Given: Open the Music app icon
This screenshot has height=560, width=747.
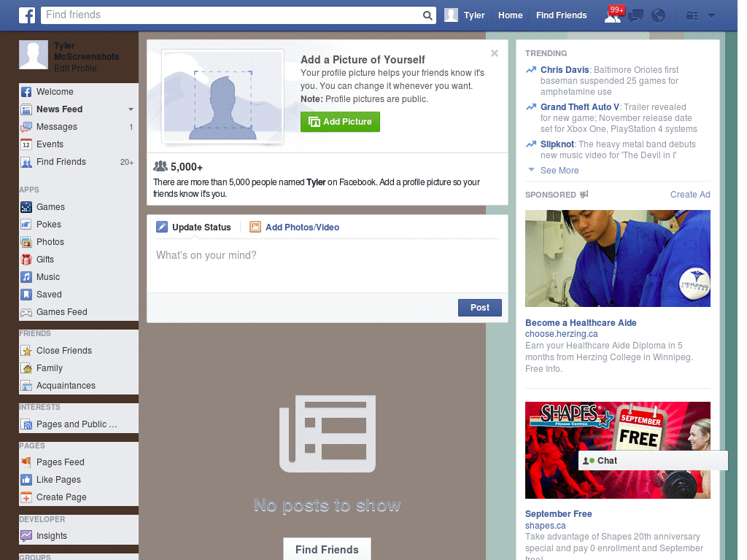Looking at the screenshot, I should pos(26,277).
